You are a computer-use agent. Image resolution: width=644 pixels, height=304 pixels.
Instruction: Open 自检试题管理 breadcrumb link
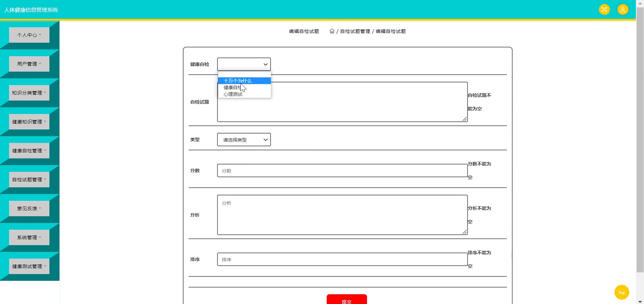coord(355,31)
